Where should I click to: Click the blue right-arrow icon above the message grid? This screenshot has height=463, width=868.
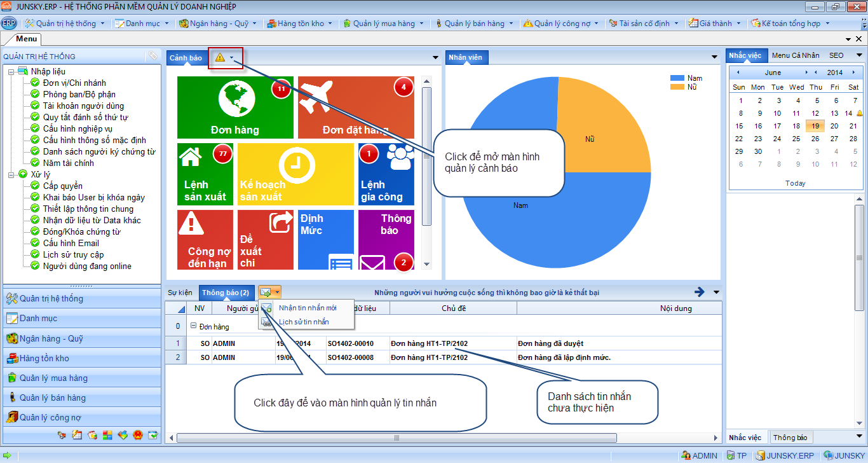tap(700, 292)
